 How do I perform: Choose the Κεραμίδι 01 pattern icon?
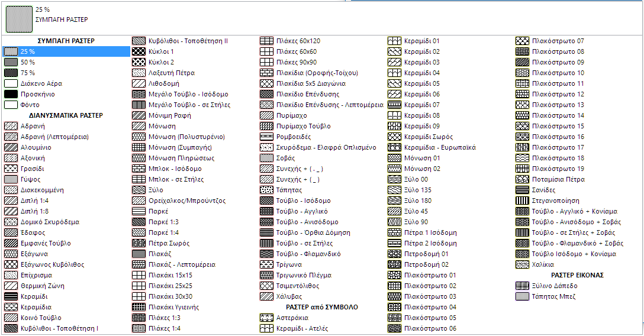[394, 41]
